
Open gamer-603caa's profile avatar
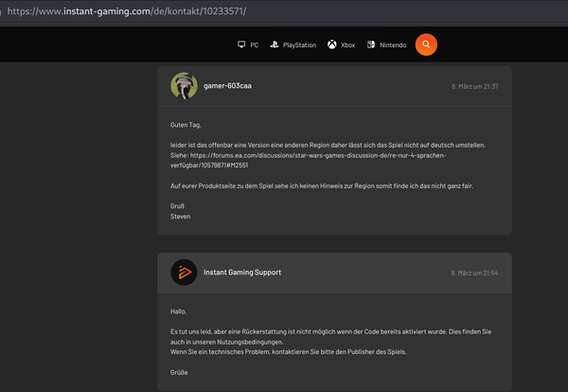click(x=184, y=86)
